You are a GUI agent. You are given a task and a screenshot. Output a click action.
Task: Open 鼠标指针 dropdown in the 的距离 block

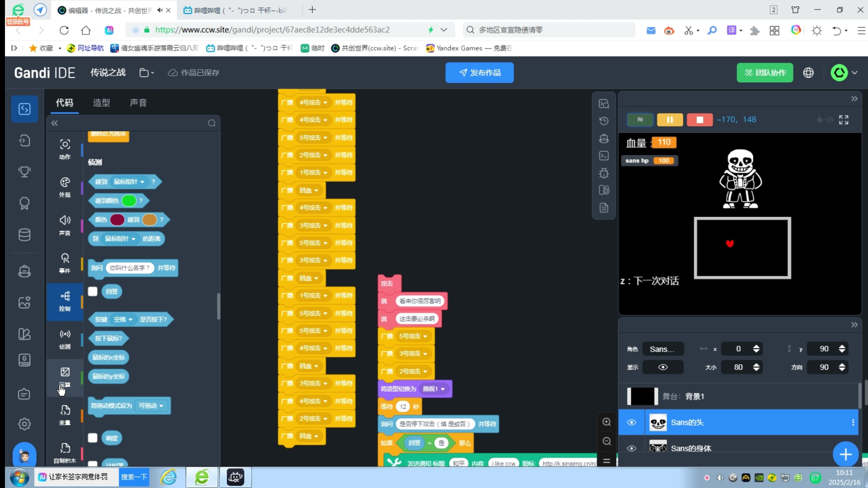tap(120, 239)
